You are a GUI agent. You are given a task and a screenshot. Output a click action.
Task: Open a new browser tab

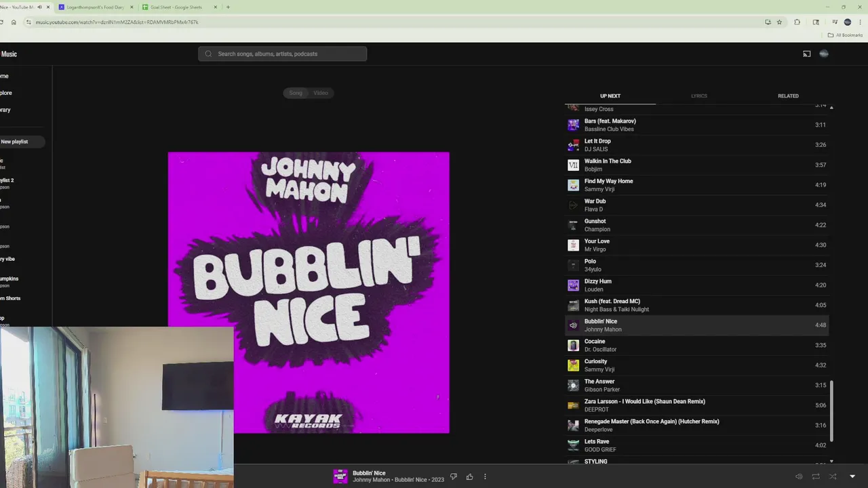point(228,7)
